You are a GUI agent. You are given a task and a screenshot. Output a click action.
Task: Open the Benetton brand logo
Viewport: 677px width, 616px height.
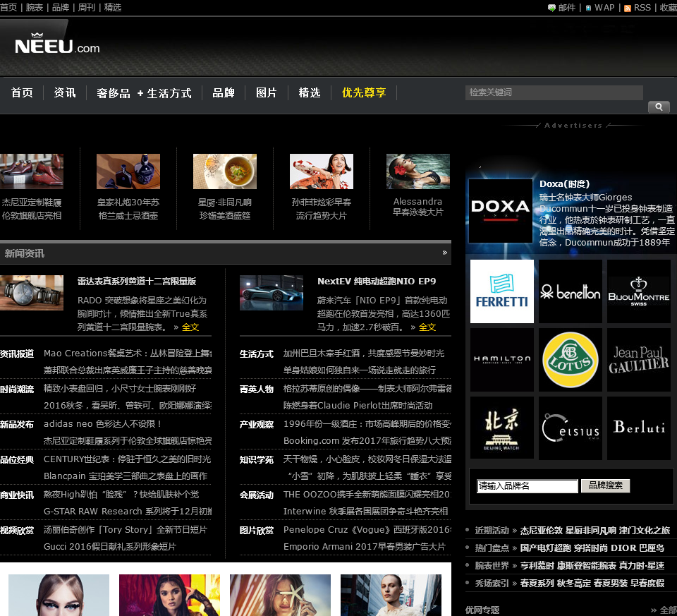pos(570,291)
